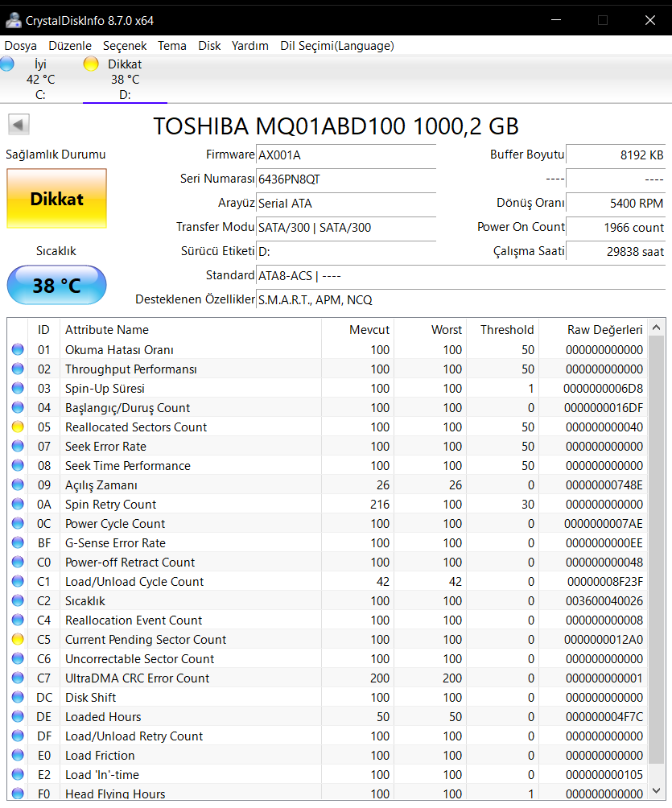Click the previous disk arrow icon
This screenshot has height=808, width=672.
tap(19, 125)
